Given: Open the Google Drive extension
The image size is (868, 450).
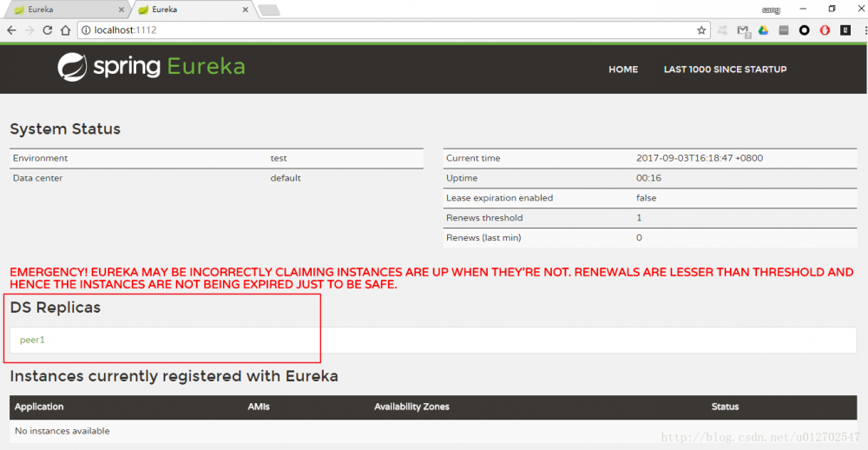Looking at the screenshot, I should click(763, 30).
